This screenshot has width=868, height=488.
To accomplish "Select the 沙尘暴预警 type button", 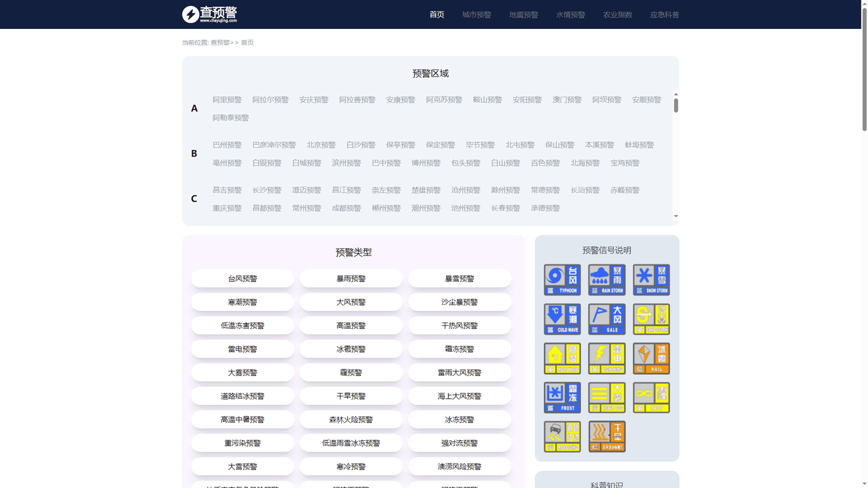I will point(460,302).
